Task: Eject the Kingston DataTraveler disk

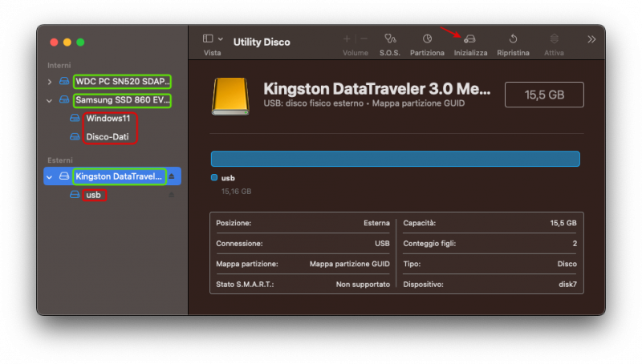Action: [x=171, y=176]
